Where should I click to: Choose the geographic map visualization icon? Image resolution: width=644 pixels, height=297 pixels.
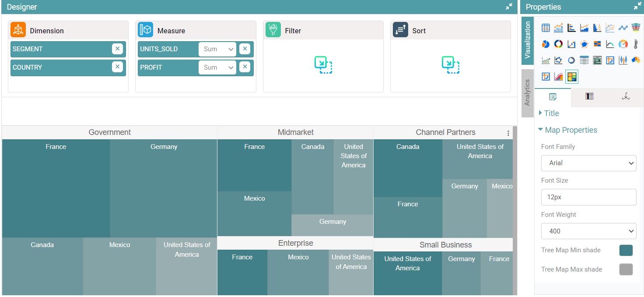(636, 60)
